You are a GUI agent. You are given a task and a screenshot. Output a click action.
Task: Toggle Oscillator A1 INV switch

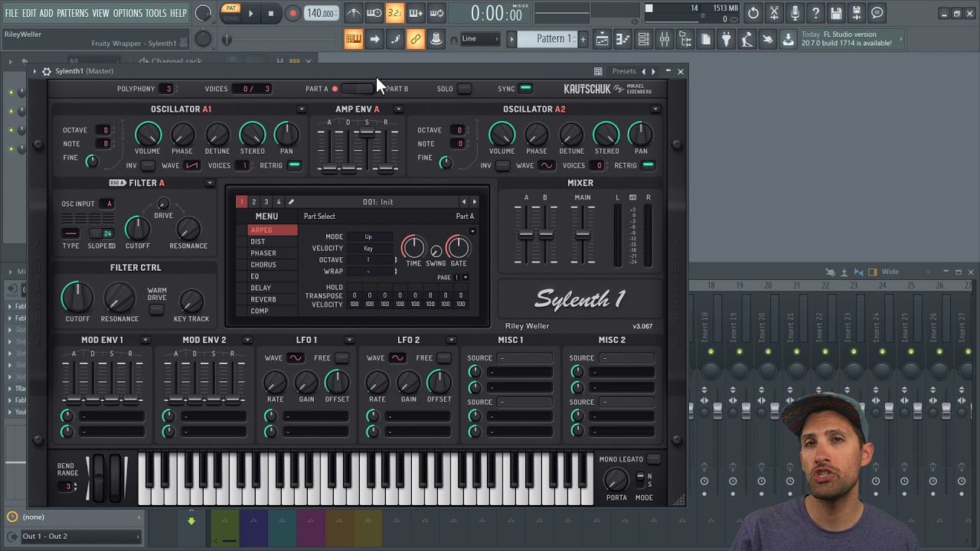147,165
